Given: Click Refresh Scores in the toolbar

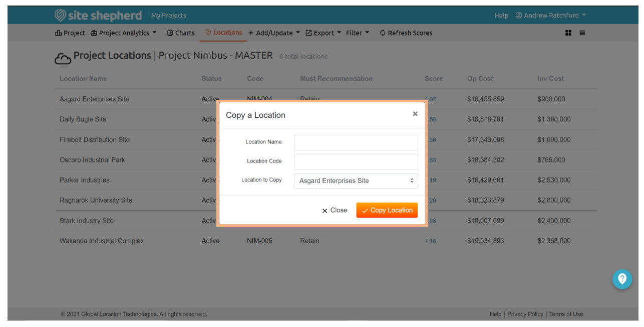Looking at the screenshot, I should click(x=406, y=33).
